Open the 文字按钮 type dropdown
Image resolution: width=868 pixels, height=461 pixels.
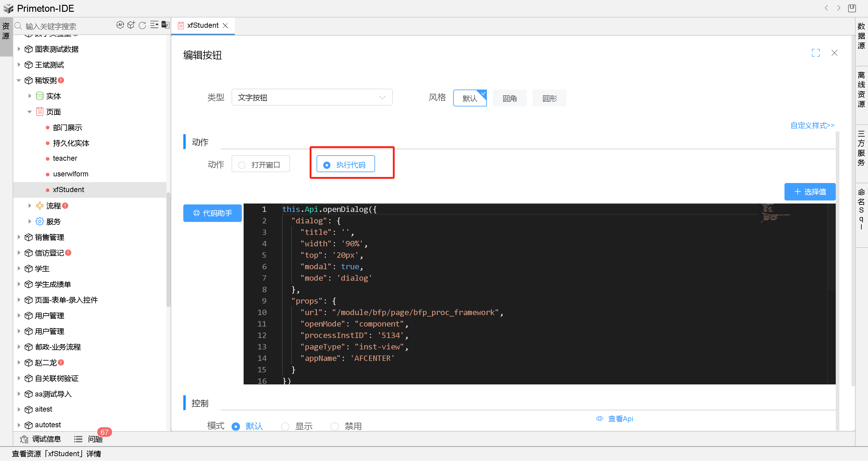pos(312,97)
